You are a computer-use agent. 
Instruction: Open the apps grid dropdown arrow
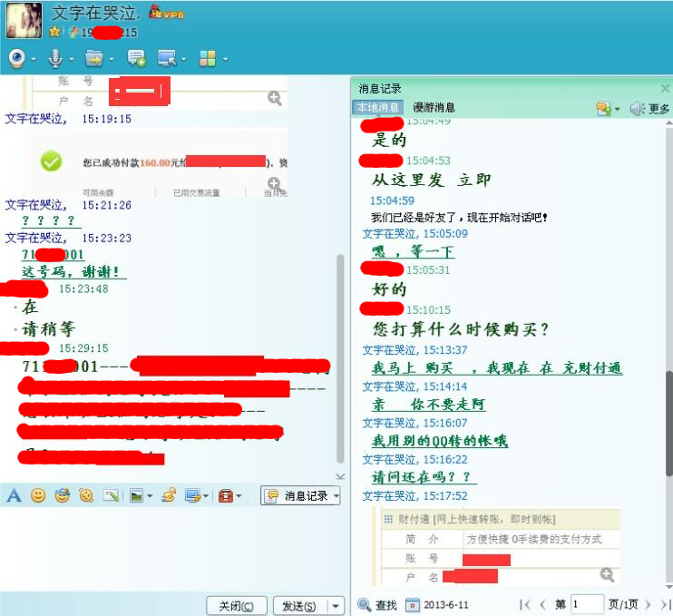(x=225, y=59)
